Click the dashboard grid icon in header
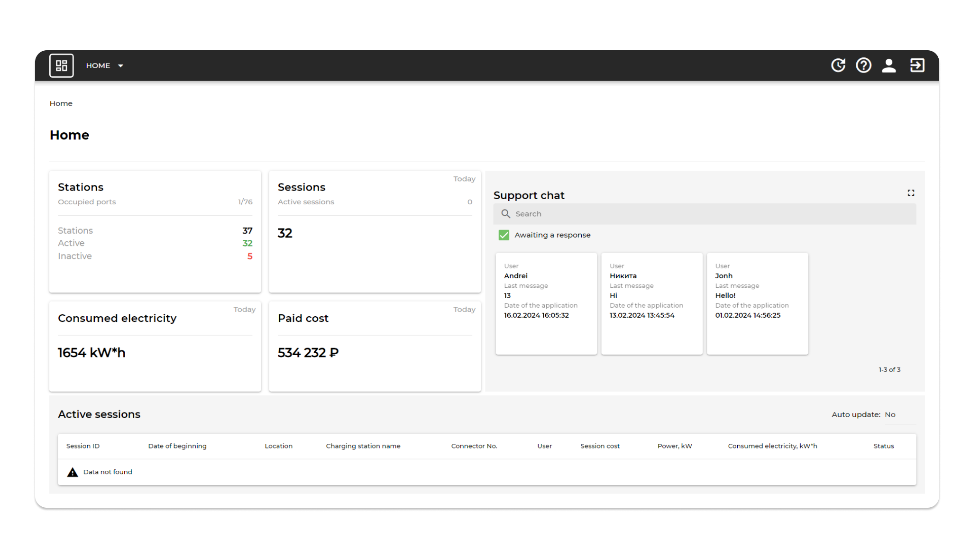Screen dimensions: 980x558 click(x=62, y=65)
